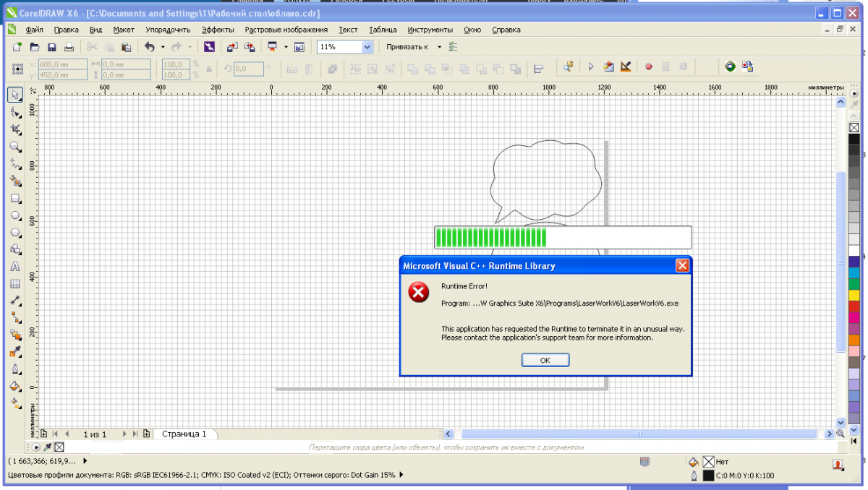The width and height of the screenshot is (868, 490).
Task: Select the Shape tool
Action: (x=15, y=112)
